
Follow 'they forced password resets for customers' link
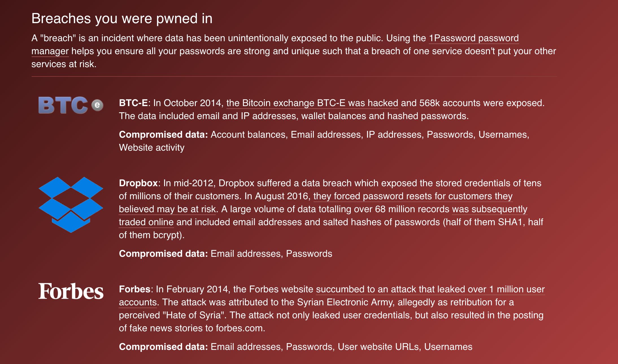pyautogui.click(x=413, y=196)
